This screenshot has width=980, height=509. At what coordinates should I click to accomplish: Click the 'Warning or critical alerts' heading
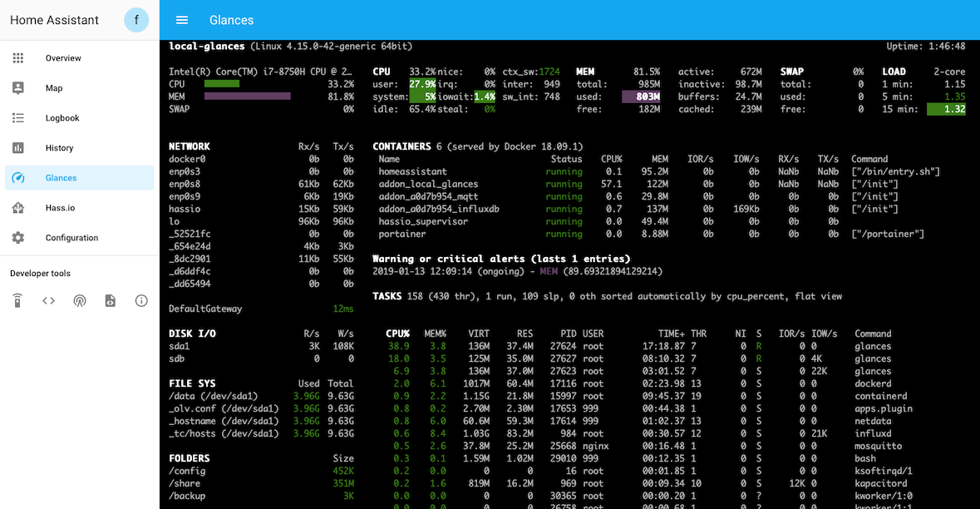pyautogui.click(x=501, y=259)
